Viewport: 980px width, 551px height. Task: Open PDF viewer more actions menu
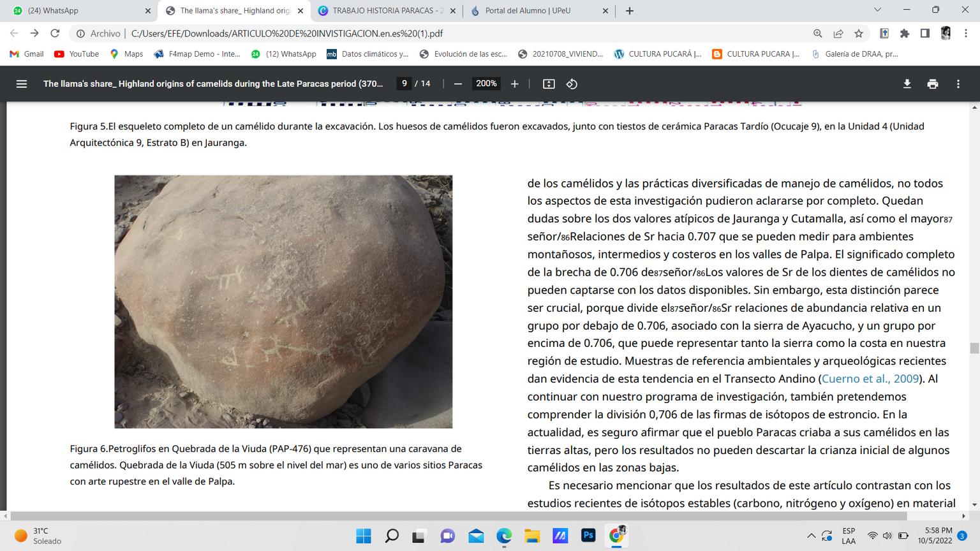click(958, 84)
